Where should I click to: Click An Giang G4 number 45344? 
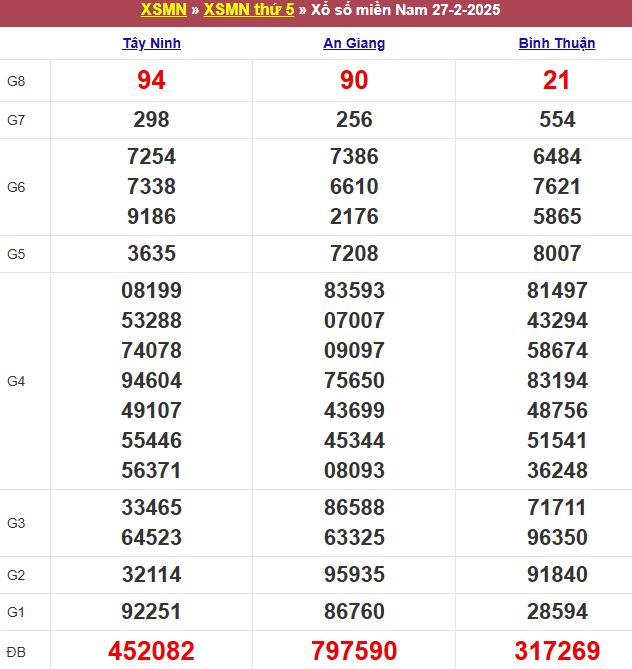pyautogui.click(x=354, y=440)
